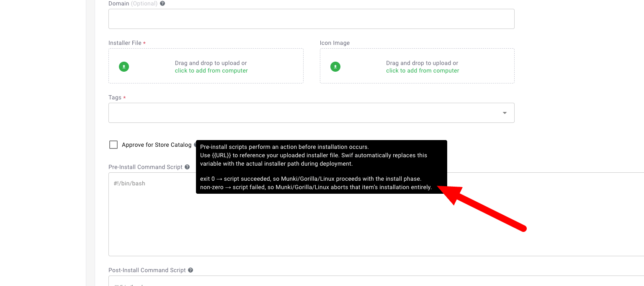Click the black pre-install scripts tooltip
The image size is (644, 286).
coord(321,167)
